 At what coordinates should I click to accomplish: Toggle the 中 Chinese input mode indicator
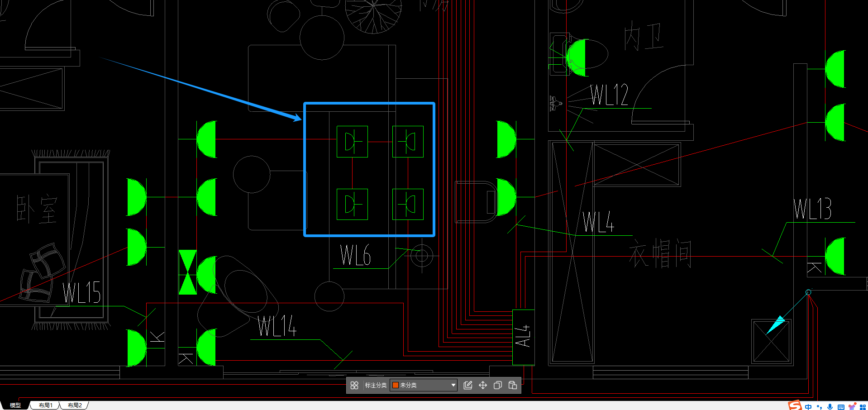[x=808, y=407]
